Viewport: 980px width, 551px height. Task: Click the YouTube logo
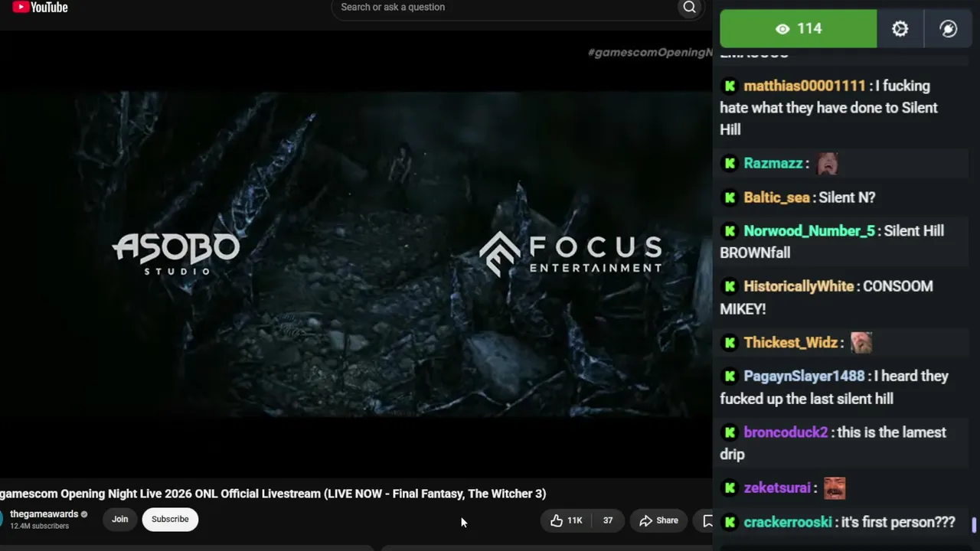point(41,8)
